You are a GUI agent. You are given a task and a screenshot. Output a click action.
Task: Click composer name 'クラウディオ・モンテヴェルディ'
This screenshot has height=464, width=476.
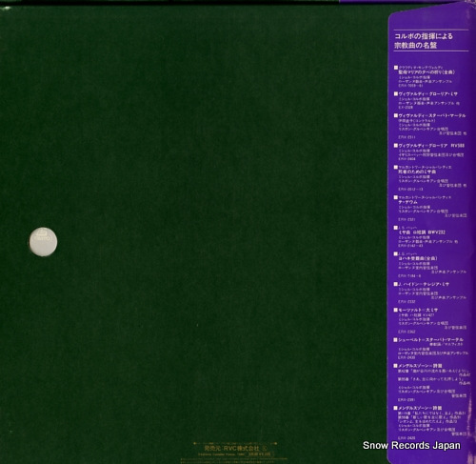[421, 68]
